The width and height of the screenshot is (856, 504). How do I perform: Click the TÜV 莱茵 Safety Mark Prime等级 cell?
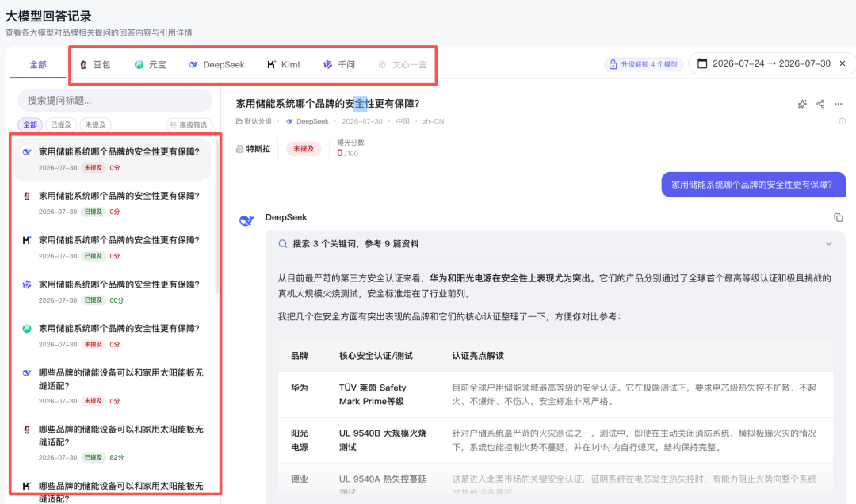[x=373, y=394]
